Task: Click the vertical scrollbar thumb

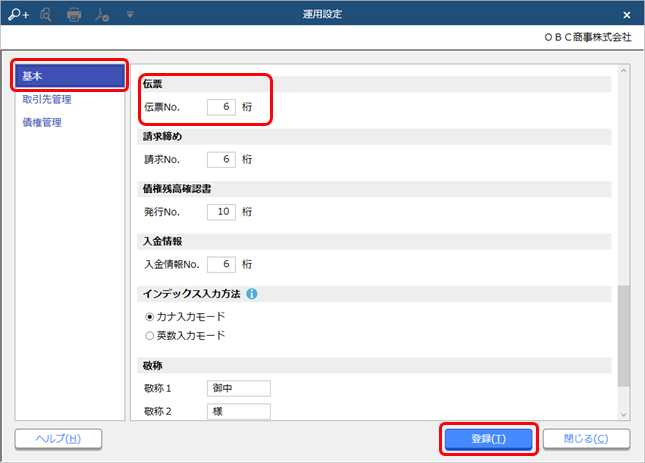Action: point(624,336)
